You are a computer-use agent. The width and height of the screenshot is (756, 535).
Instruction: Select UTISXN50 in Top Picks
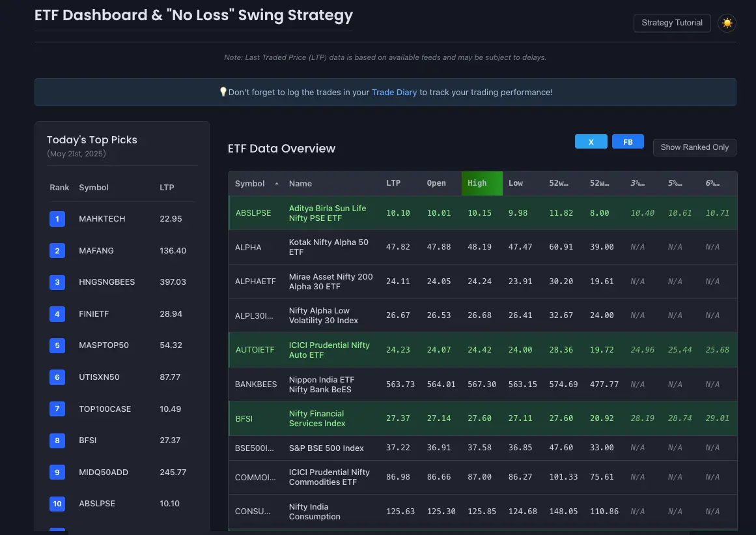pos(99,377)
